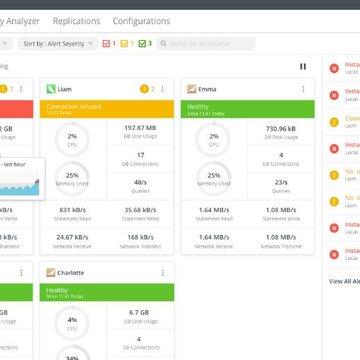Click Liam's 35.68 kB/s Statement Write
Screen dimensions: 360x360
point(140,214)
